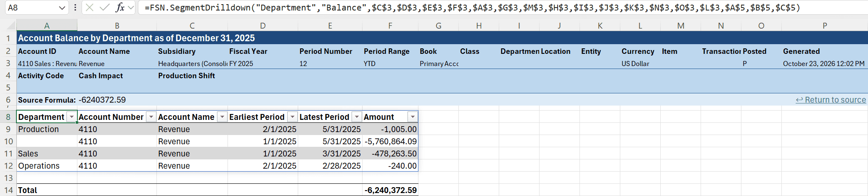The image size is (868, 196).
Task: Select the total amount -6,240,372.59 cell
Action: 390,190
